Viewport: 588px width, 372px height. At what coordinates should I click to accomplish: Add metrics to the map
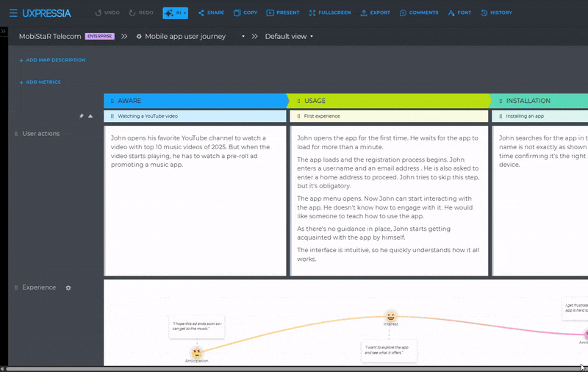pos(40,82)
